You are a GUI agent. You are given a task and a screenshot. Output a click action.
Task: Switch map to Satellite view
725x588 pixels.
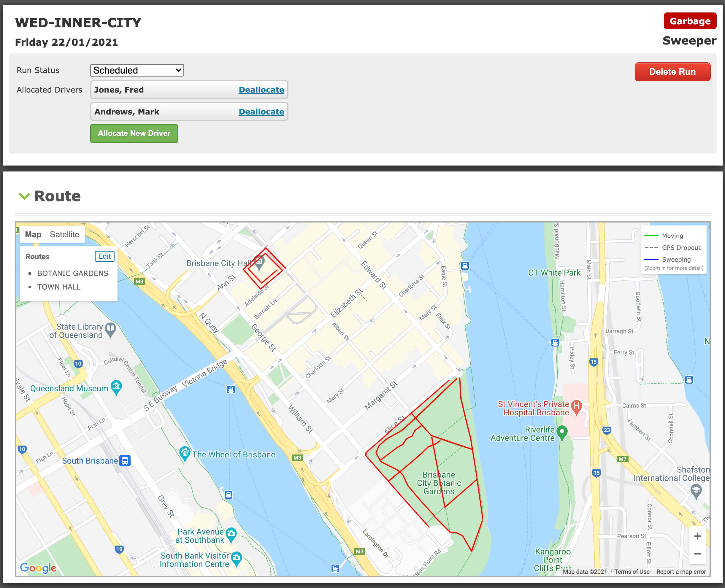tap(64, 234)
